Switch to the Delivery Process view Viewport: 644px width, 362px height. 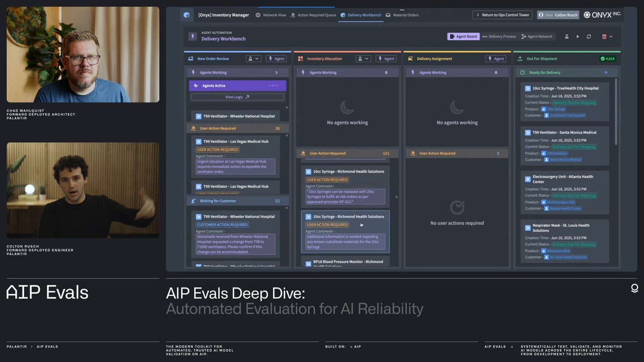(x=499, y=36)
